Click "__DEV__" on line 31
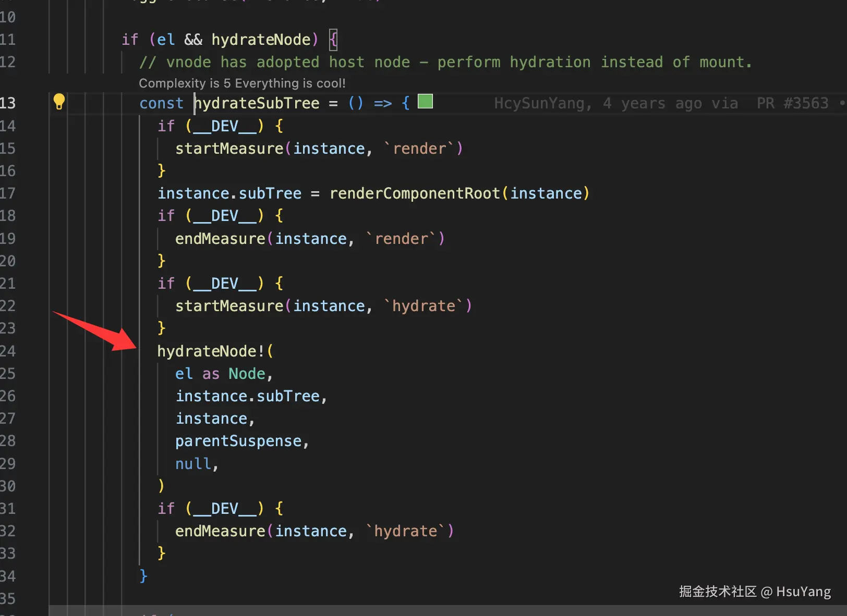Image resolution: width=847 pixels, height=616 pixels. tap(225, 509)
